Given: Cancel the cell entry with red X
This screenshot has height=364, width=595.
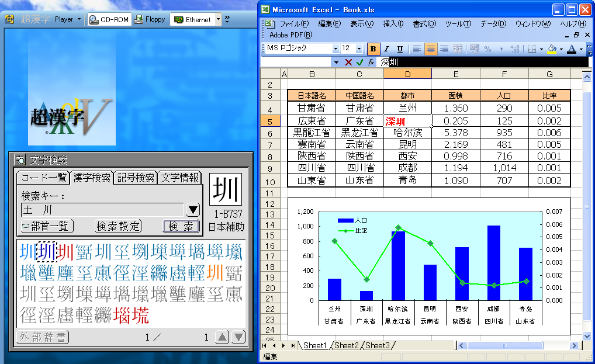Looking at the screenshot, I should 348,62.
